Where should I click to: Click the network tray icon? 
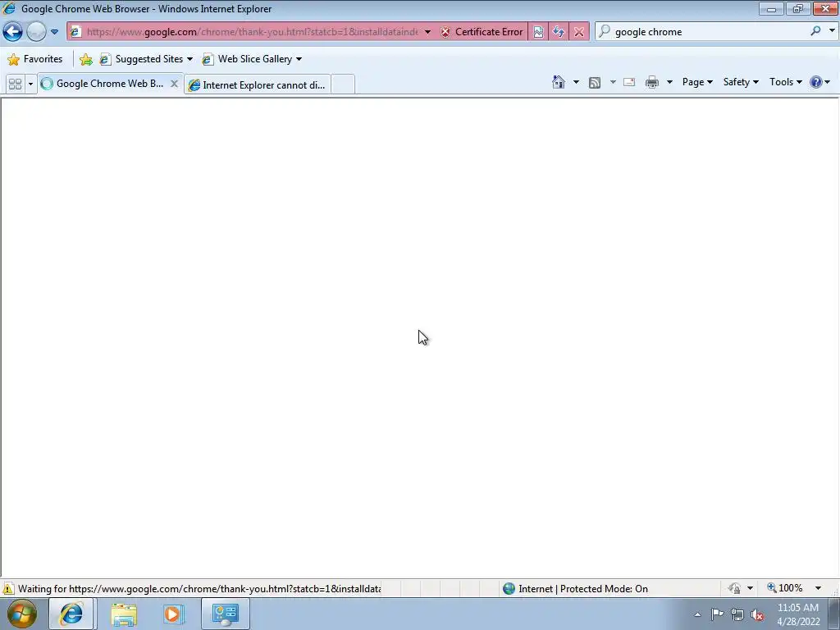pos(737,614)
